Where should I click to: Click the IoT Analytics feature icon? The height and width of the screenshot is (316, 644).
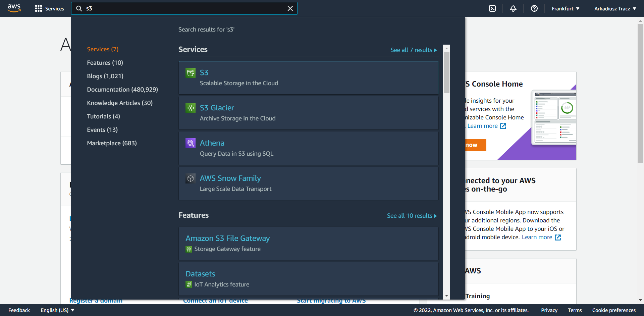pos(189,284)
